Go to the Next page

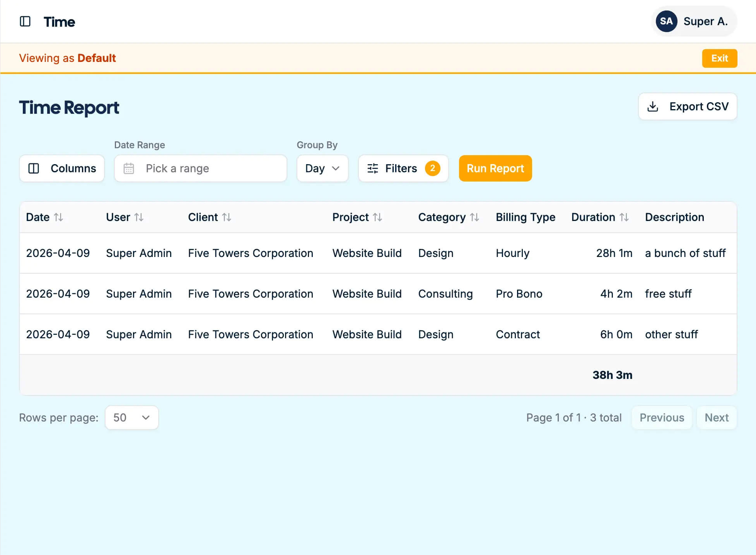pyautogui.click(x=717, y=418)
